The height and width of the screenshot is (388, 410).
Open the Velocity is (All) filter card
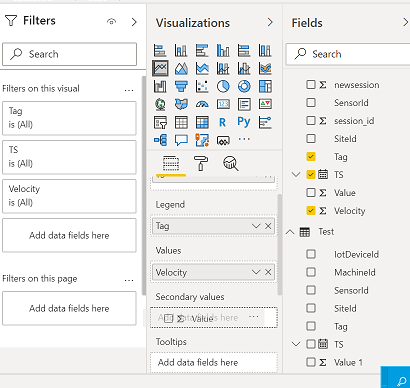pos(69,196)
